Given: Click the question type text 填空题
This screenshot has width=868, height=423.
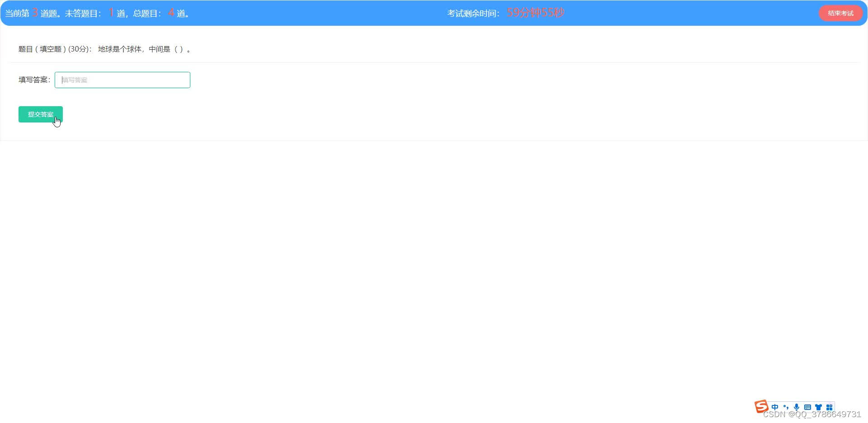Looking at the screenshot, I should [x=51, y=49].
